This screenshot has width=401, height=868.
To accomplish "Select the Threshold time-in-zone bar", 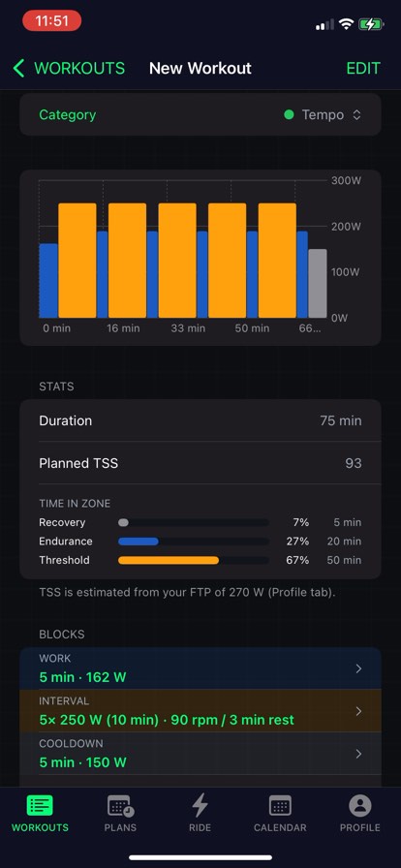I will [x=169, y=560].
